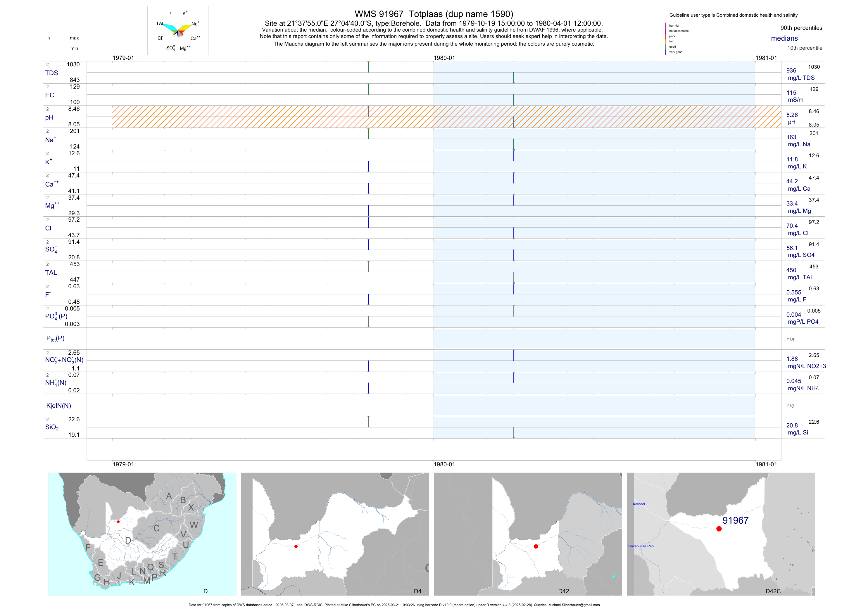868x614 pixels.
Task: Click the 936 mg/L TDS median value
Action: tap(791, 71)
